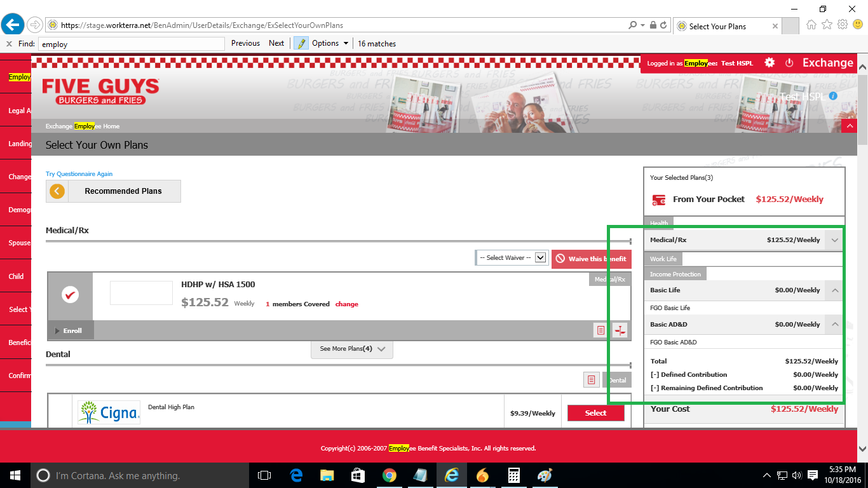
Task: Click the Exchange Employee Home breadcrumb link
Action: point(83,126)
